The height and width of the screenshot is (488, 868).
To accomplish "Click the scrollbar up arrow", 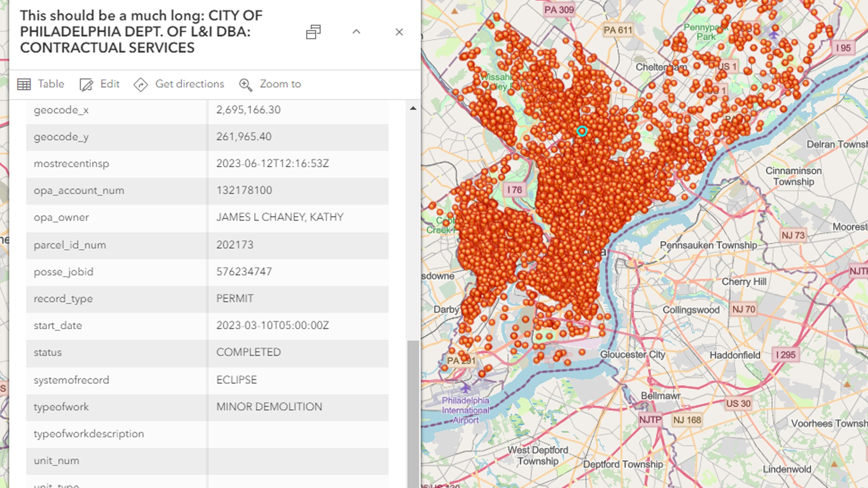I will pyautogui.click(x=413, y=108).
